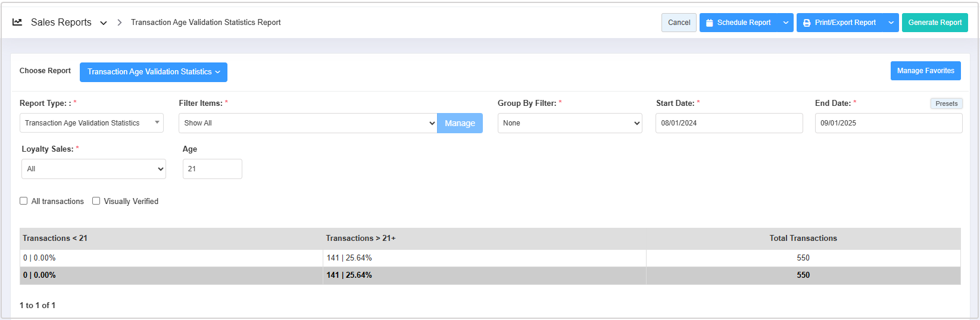The width and height of the screenshot is (980, 320).
Task: Open the Report Type select box
Action: coord(91,123)
